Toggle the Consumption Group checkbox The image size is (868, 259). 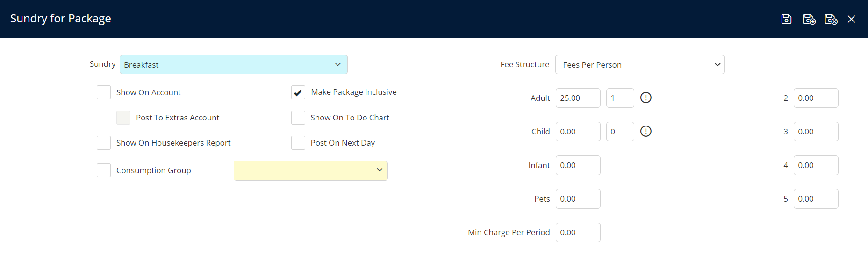(x=104, y=170)
